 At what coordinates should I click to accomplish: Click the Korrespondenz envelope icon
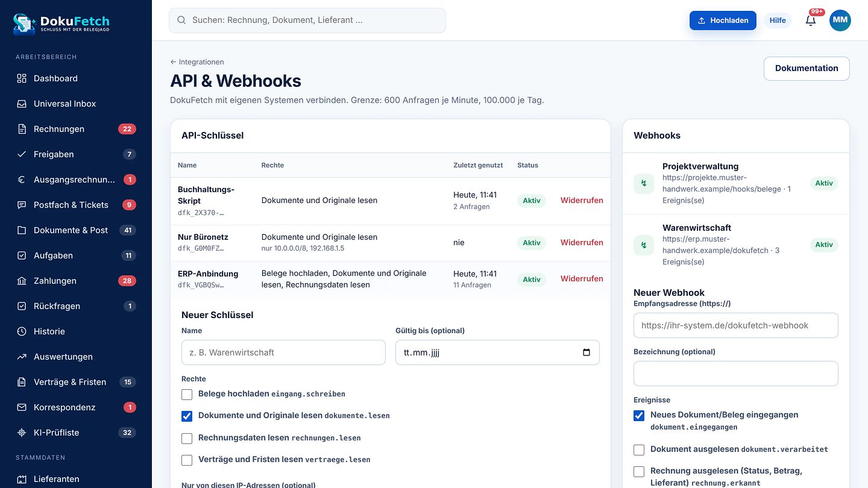22,407
